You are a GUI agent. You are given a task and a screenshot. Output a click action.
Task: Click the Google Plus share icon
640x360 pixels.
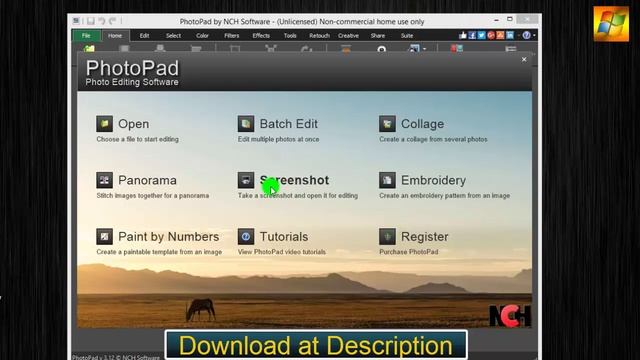(491, 36)
